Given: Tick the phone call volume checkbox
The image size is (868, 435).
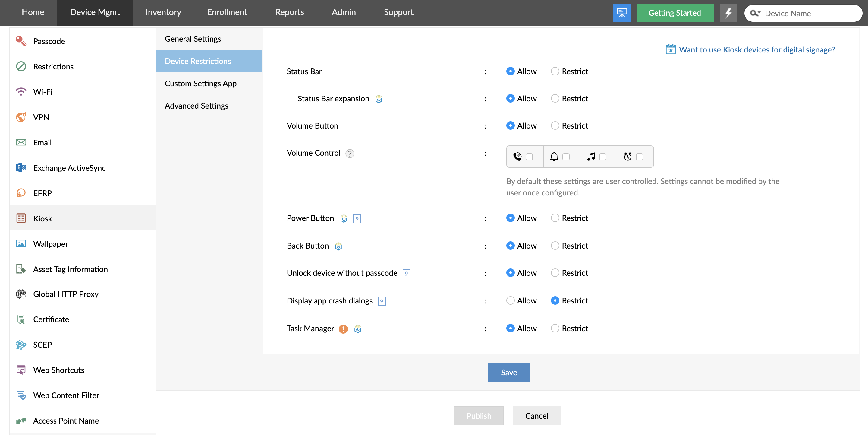Looking at the screenshot, I should [x=529, y=157].
